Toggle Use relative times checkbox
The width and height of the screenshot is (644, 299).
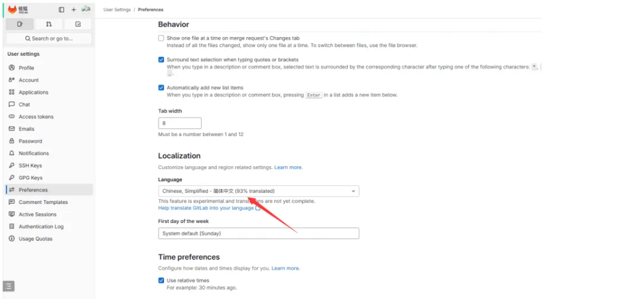(x=161, y=280)
